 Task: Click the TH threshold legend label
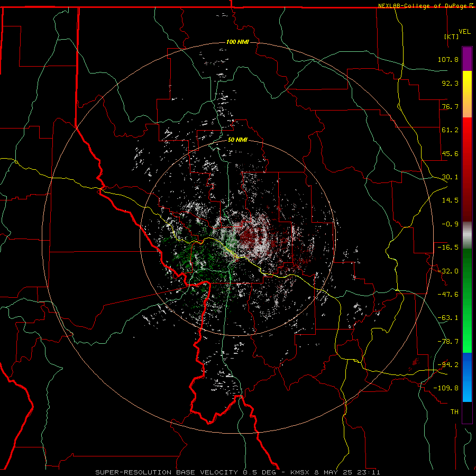point(454,411)
